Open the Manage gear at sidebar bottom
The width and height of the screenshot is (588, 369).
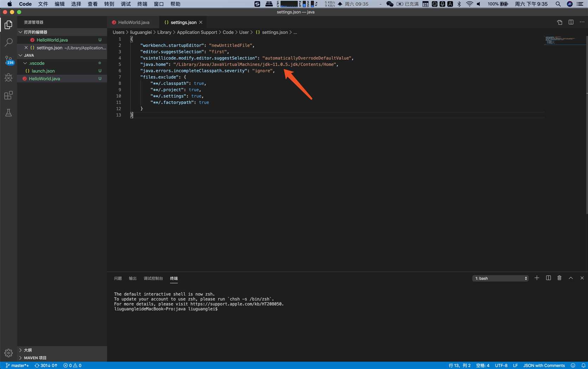pos(8,353)
